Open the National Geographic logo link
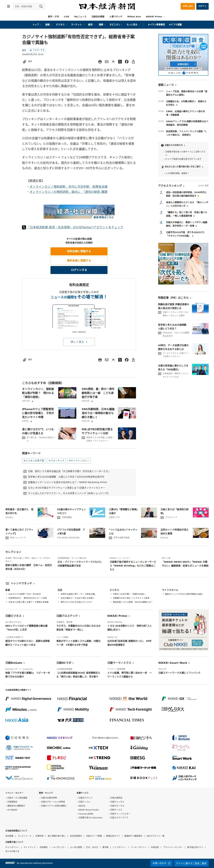Image resolution: width=214 pixels, height=868 pixels. 56,768
